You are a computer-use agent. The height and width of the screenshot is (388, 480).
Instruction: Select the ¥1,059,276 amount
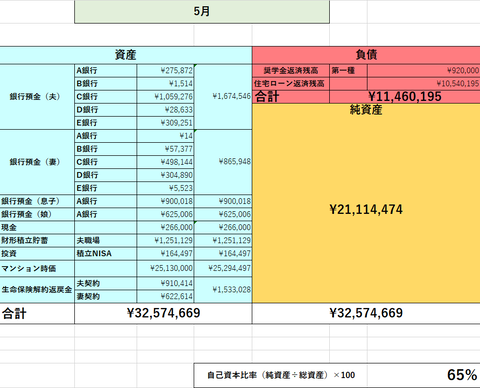[165, 97]
